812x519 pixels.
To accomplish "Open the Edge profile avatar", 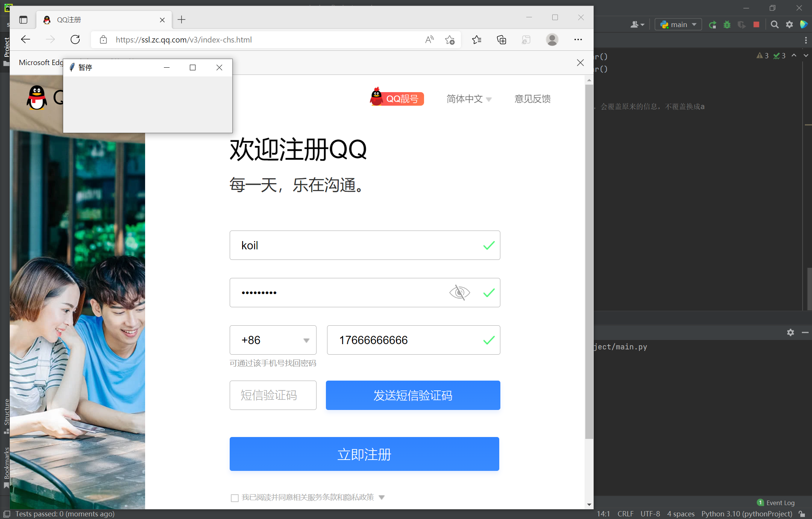I will coord(552,39).
